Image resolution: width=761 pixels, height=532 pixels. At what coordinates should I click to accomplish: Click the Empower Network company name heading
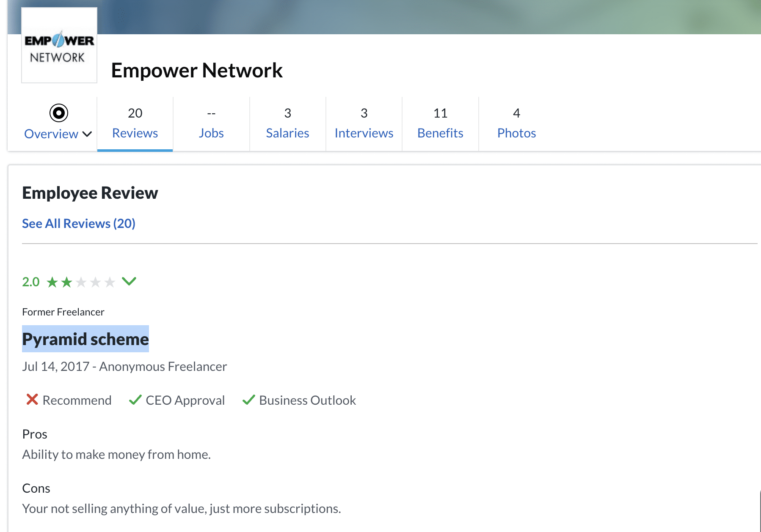point(197,70)
